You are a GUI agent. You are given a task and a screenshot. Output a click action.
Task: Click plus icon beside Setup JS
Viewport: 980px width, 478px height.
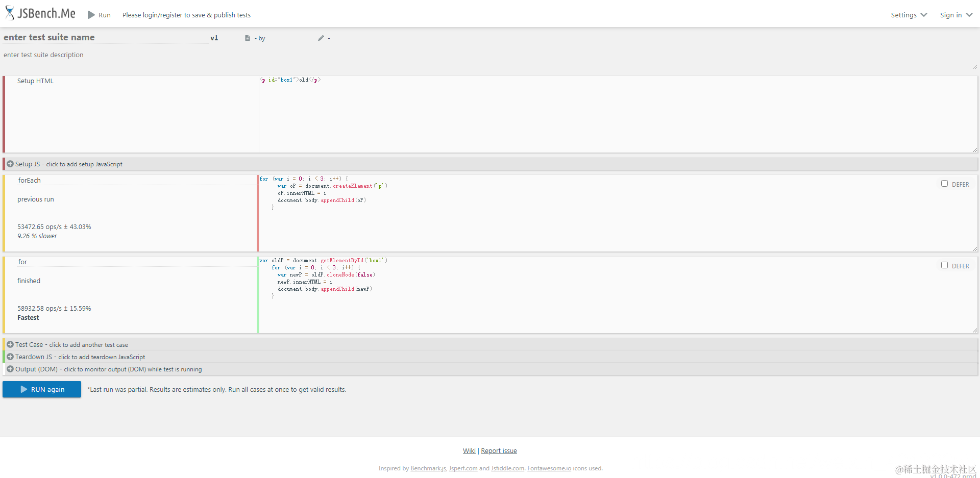click(10, 164)
